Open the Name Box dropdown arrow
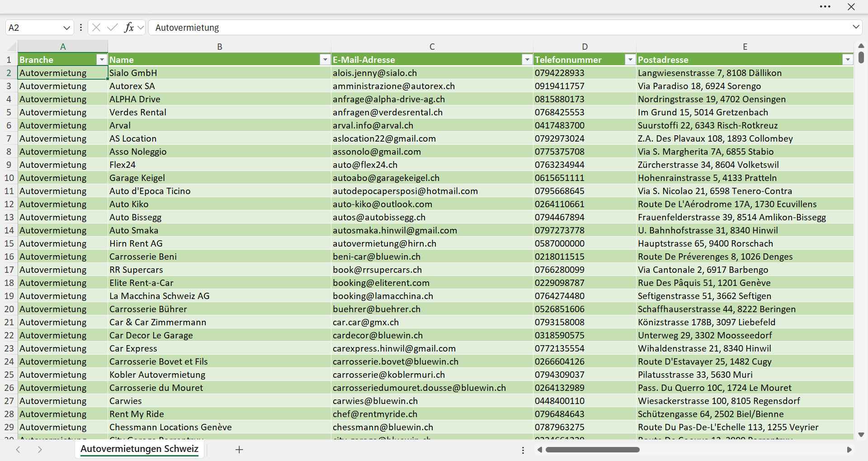 point(66,28)
